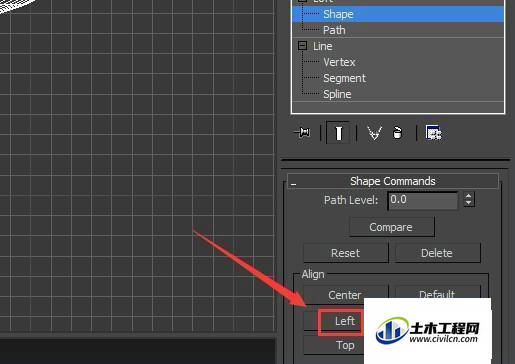Click the Path Level value field

423,200
